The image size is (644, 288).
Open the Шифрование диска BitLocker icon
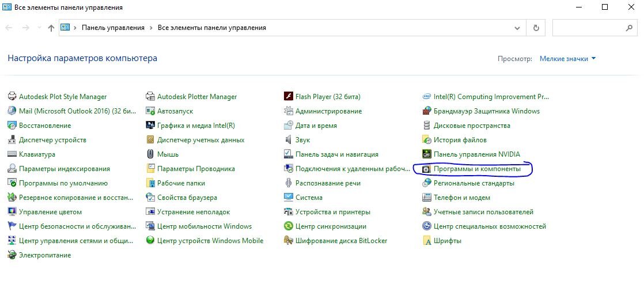(289, 241)
